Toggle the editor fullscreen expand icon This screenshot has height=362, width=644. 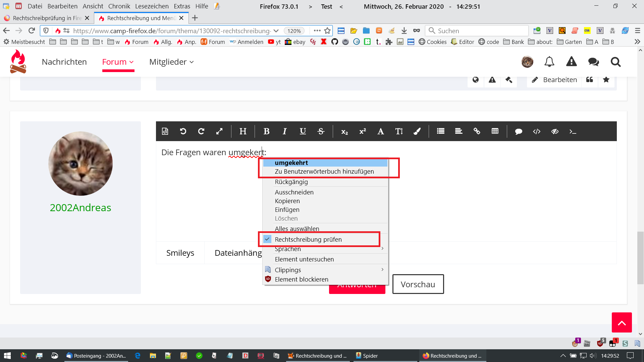(219, 131)
